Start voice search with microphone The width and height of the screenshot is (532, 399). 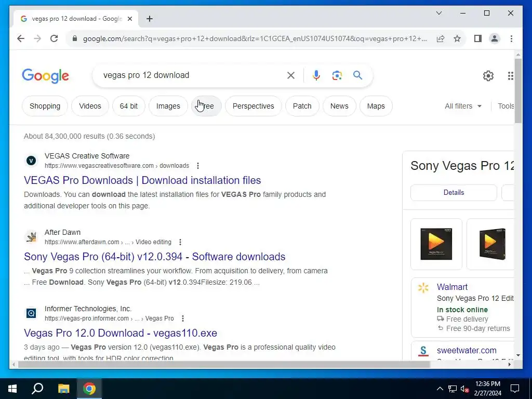coord(316,75)
